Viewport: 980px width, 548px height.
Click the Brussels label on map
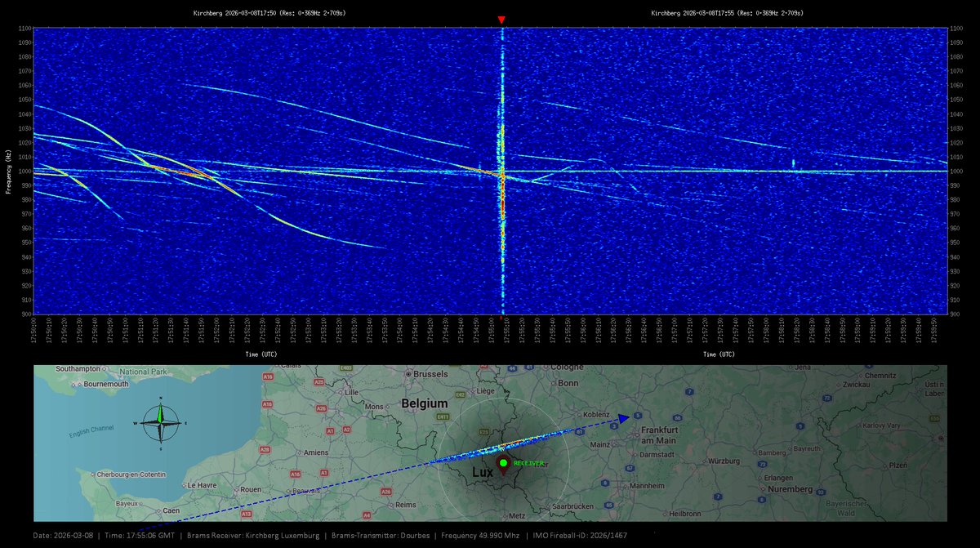pos(430,373)
